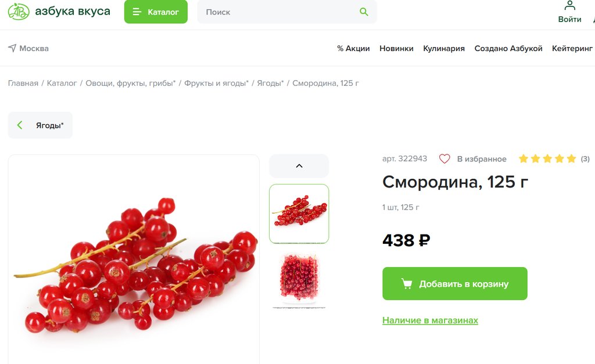Select the packaged currant thumbnail
The height and width of the screenshot is (364, 595).
(x=299, y=279)
